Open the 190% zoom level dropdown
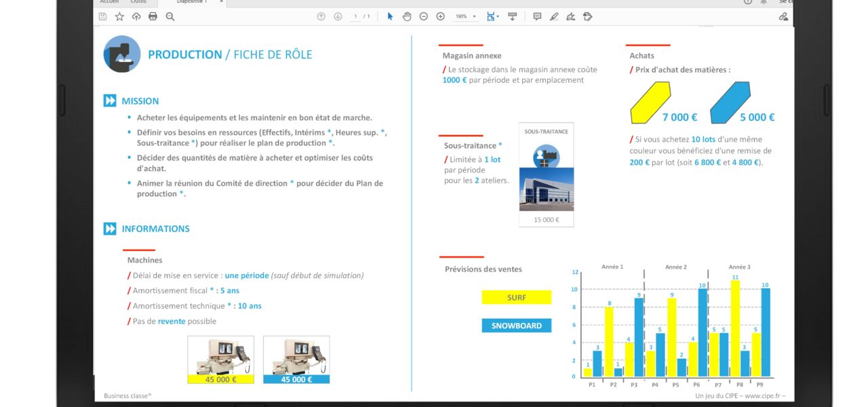Viewport: 868px width, 407px height. [x=465, y=16]
